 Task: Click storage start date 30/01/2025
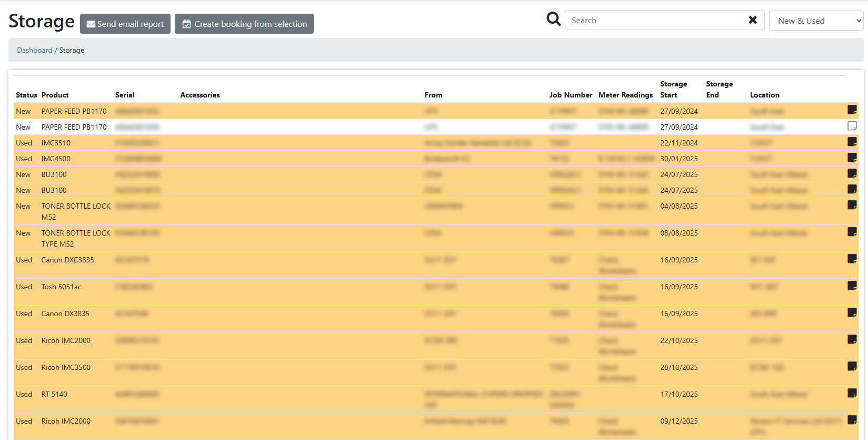pyautogui.click(x=679, y=159)
